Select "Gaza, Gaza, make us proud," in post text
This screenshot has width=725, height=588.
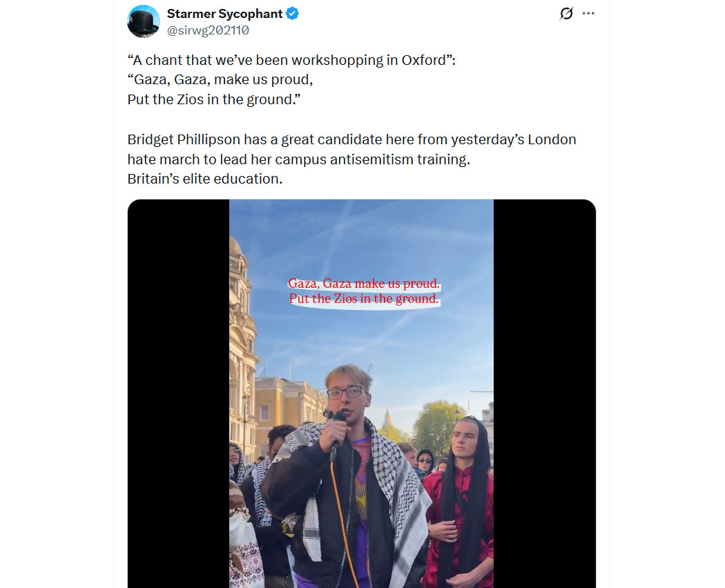220,79
